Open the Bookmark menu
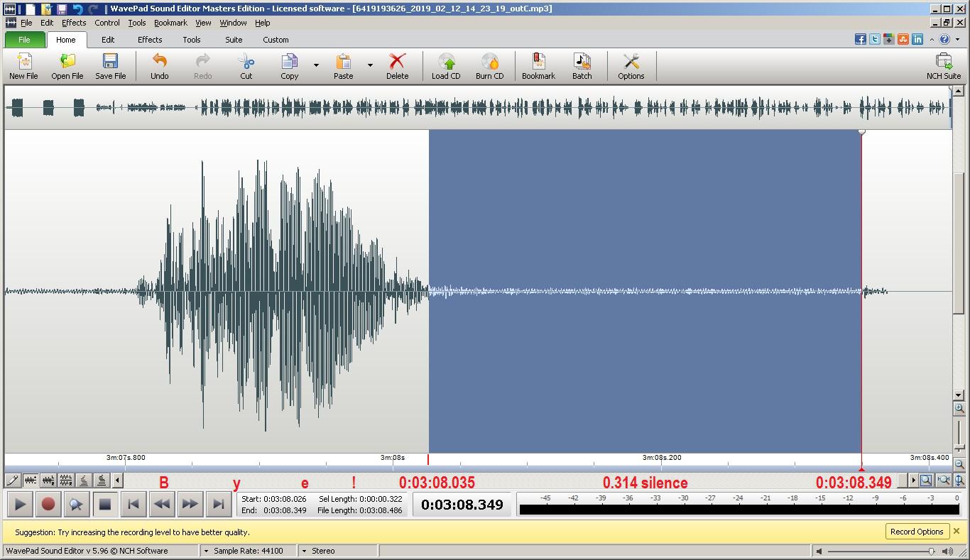The height and width of the screenshot is (560, 970). (170, 23)
